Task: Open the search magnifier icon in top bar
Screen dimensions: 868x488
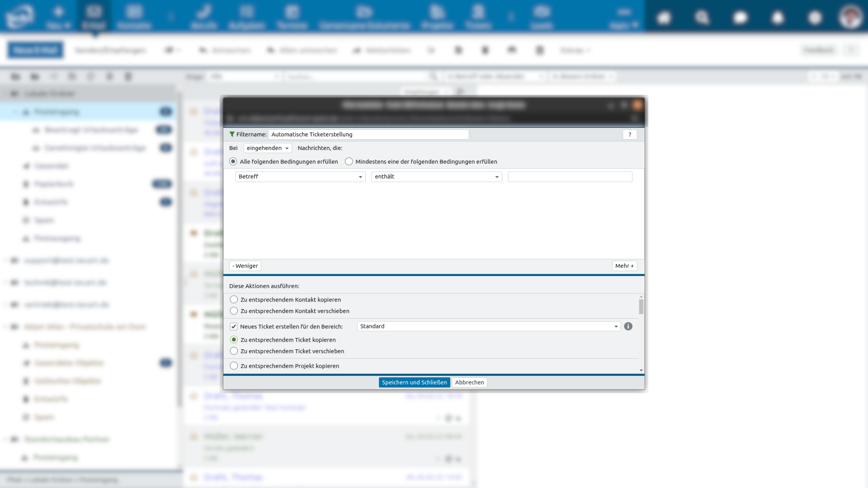Action: click(x=702, y=18)
